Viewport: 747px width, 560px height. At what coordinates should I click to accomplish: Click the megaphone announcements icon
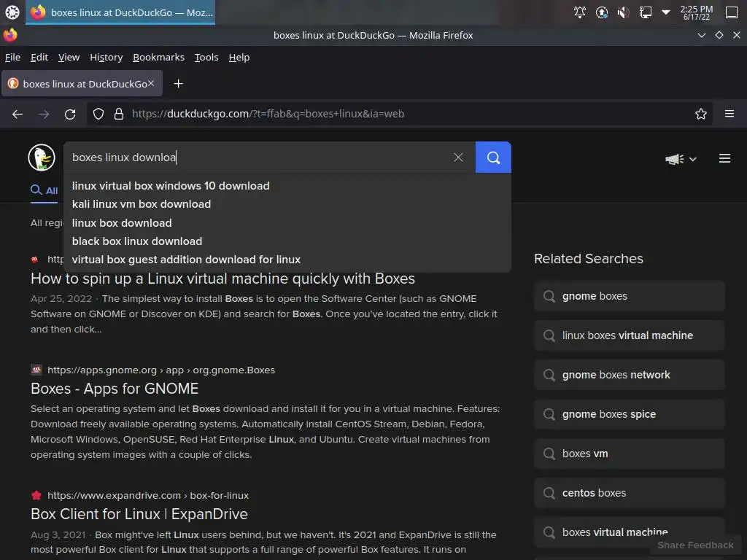pos(675,158)
